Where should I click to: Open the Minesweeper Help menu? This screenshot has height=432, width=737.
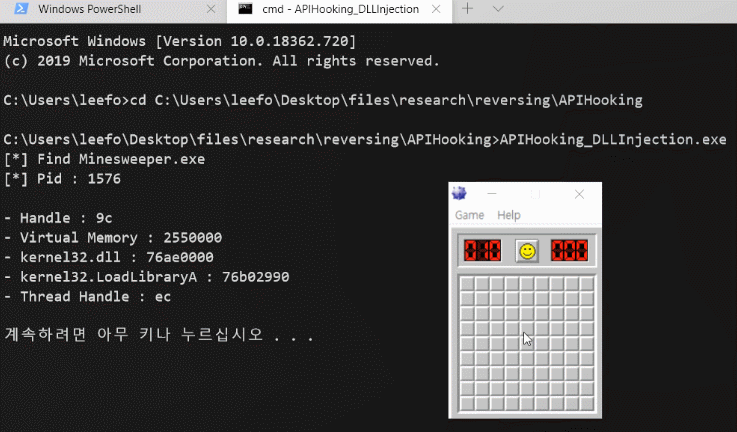coord(509,215)
